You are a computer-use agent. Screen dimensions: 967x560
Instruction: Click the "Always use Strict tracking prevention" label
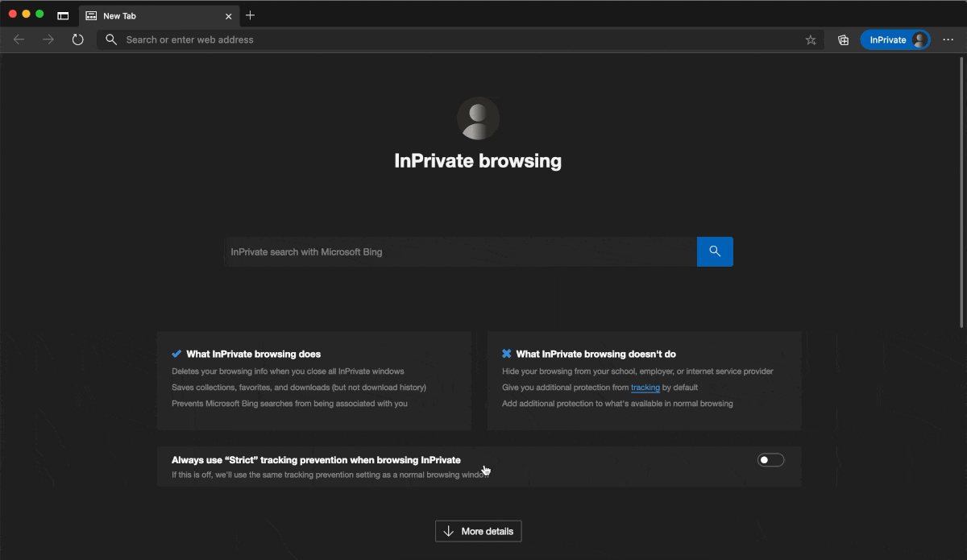click(316, 460)
